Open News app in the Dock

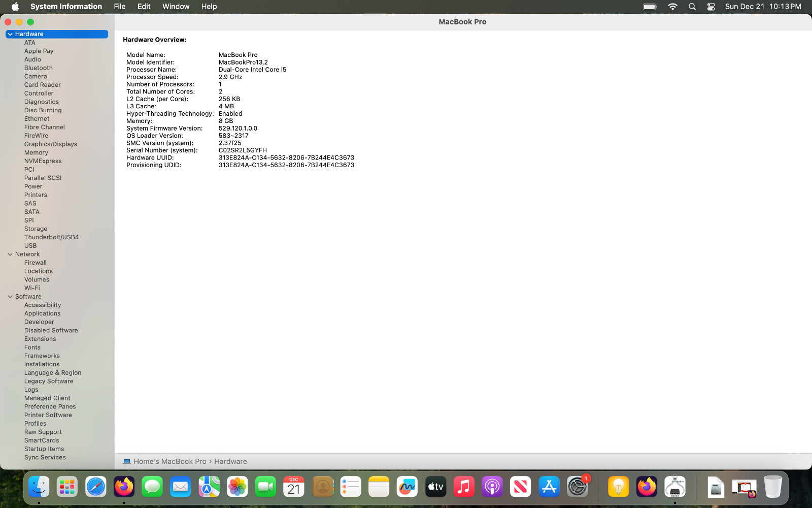click(521, 487)
